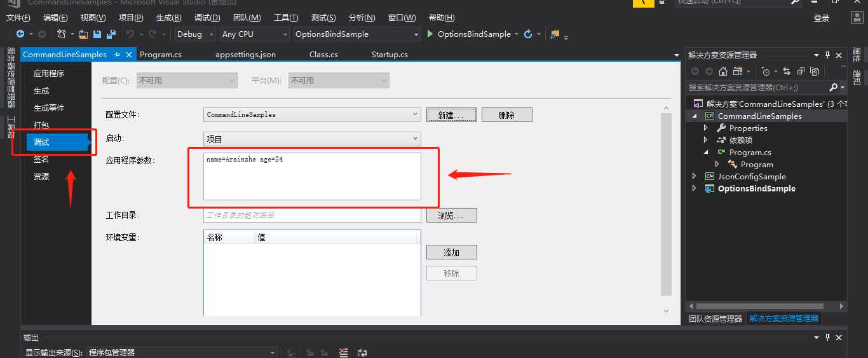Screen dimensions: 868x358
Task: Click search magnifier in Solution Explorer
Action: point(834,87)
